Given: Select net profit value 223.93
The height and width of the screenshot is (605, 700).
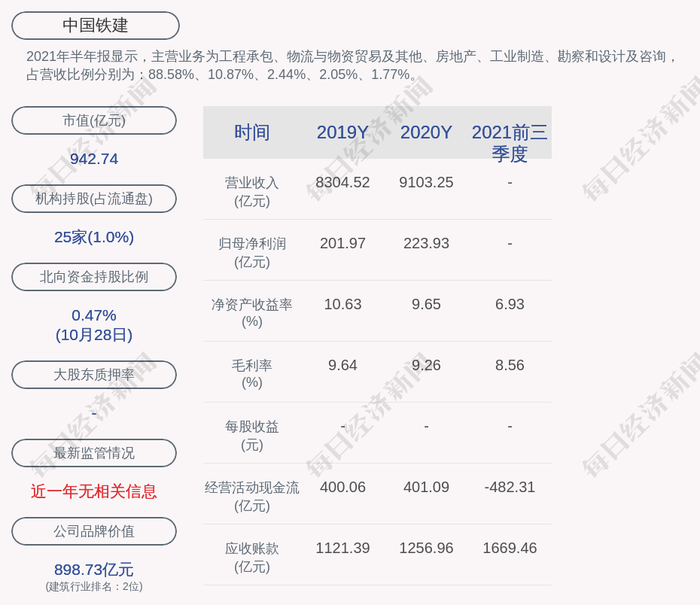Looking at the screenshot, I should [426, 243].
